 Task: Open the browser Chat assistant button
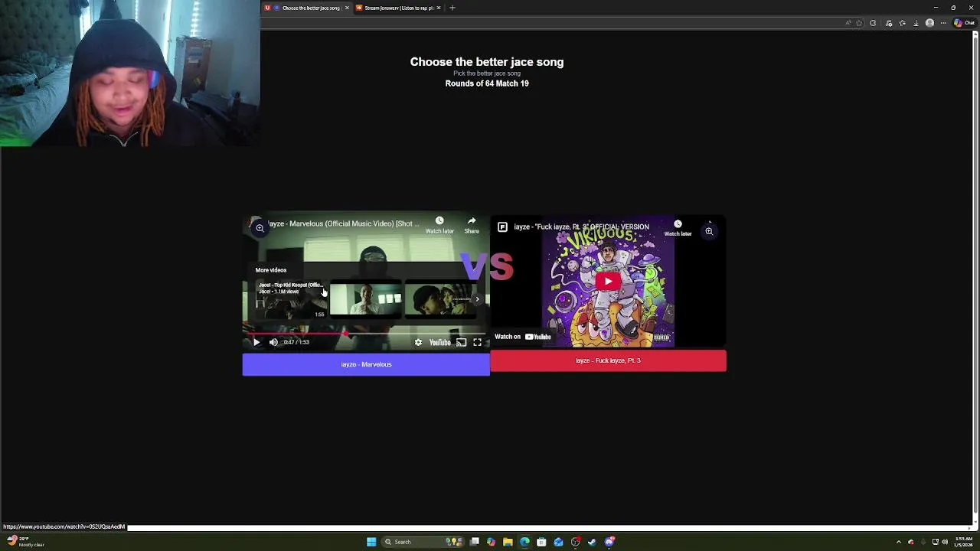pos(964,23)
